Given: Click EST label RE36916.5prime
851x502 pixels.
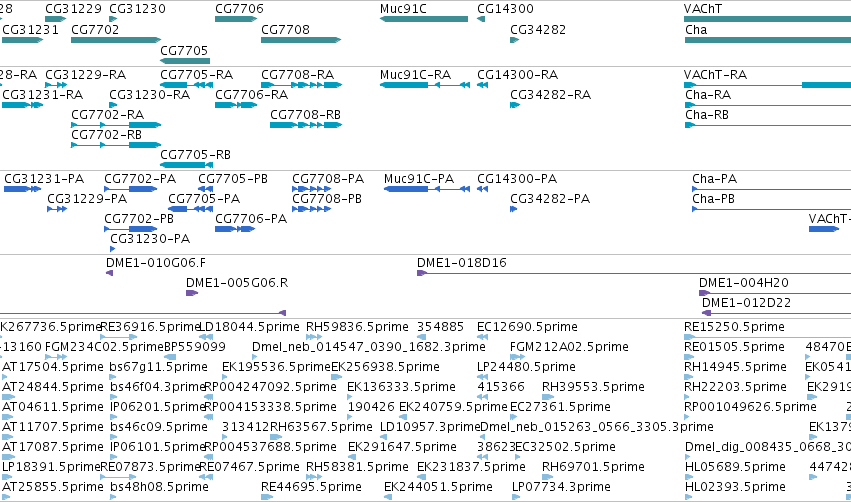Looking at the screenshot, I should coord(151,327).
